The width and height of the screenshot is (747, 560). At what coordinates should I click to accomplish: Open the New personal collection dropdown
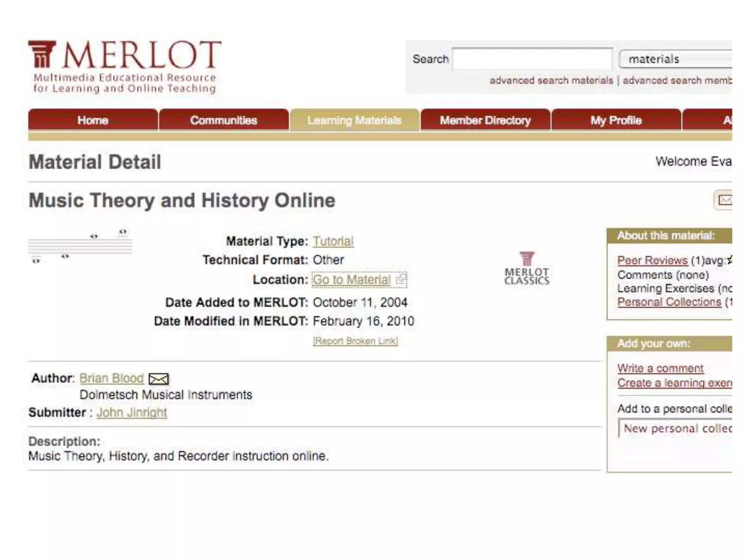[x=676, y=428]
